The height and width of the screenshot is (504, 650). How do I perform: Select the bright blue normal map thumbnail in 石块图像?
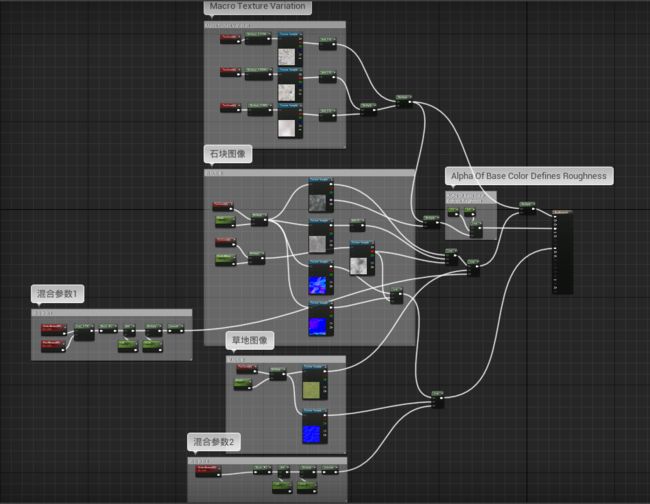[317, 285]
